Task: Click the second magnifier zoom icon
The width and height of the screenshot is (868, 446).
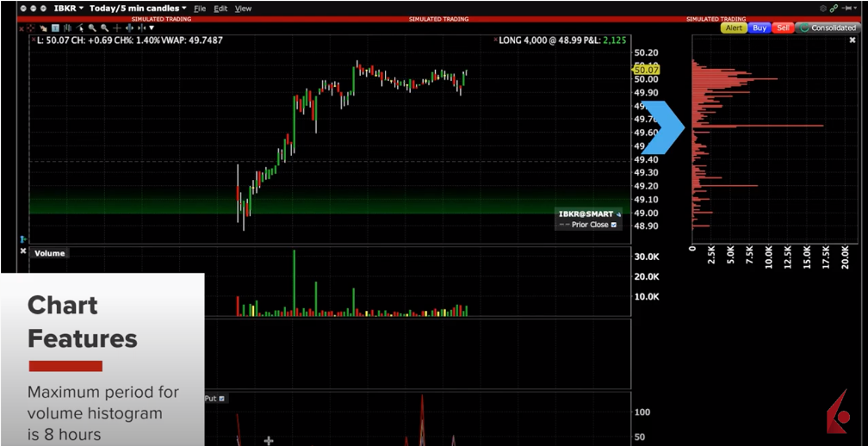Action: (104, 28)
